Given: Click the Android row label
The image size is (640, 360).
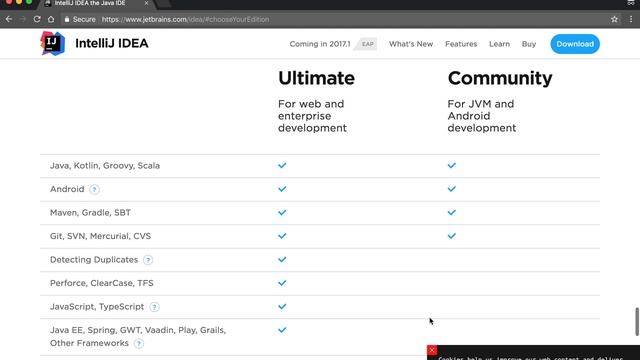Looking at the screenshot, I should pos(67,189).
